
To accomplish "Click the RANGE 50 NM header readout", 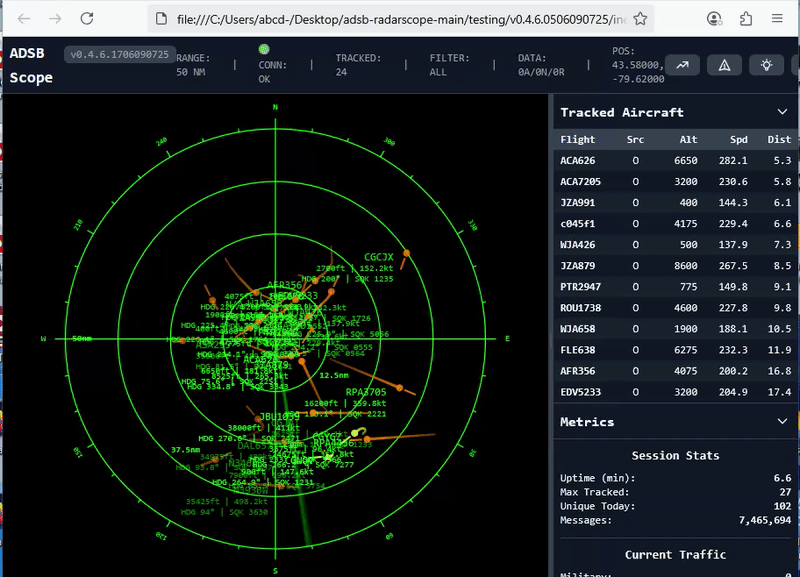I will [193, 65].
